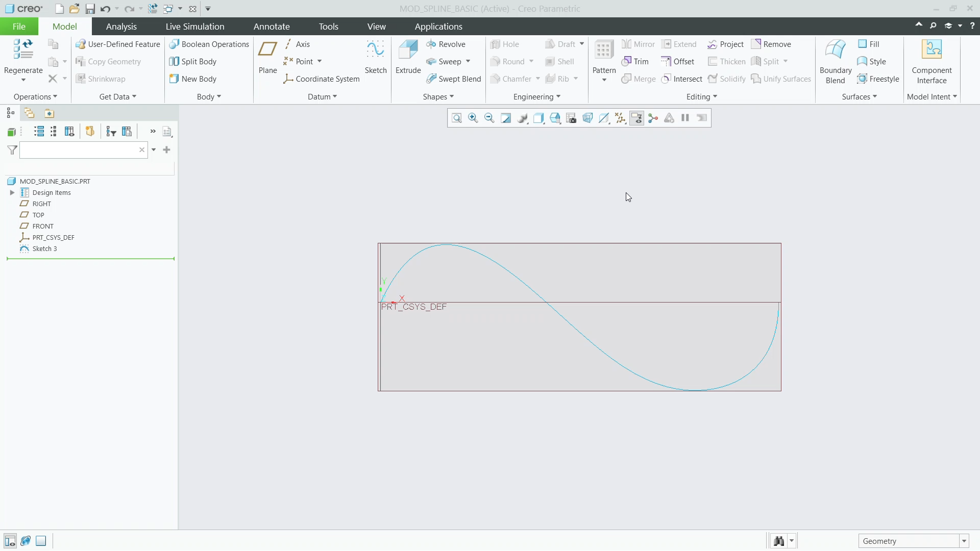This screenshot has height=551, width=980.
Task: Activate the Zoom In tool
Action: pos(473,118)
